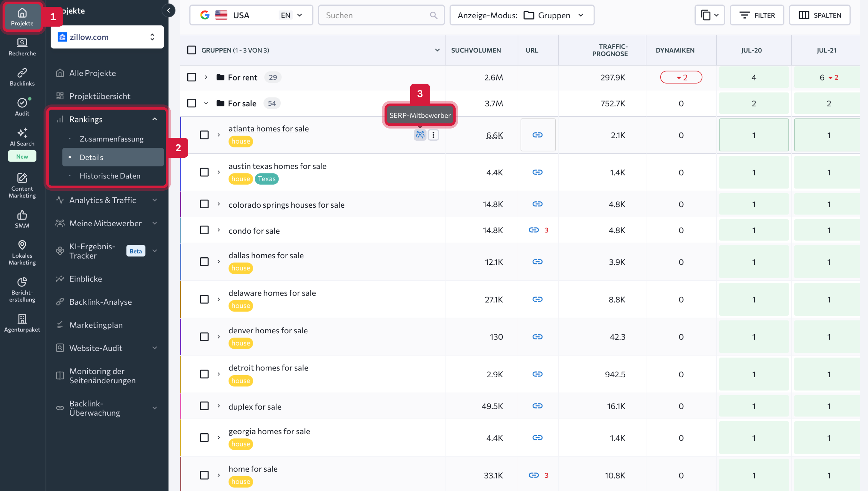Tick checkbox for duplex for sale
This screenshot has width=868, height=491.
click(204, 406)
